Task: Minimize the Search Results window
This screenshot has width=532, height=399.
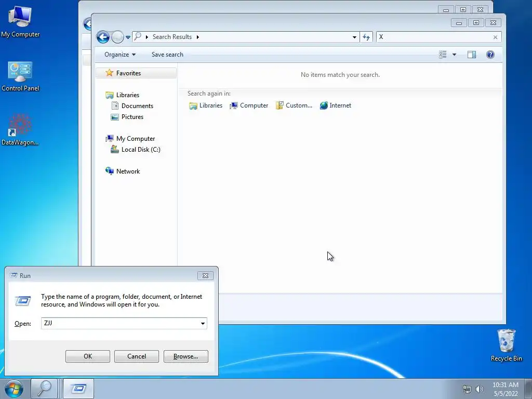Action: (459, 23)
